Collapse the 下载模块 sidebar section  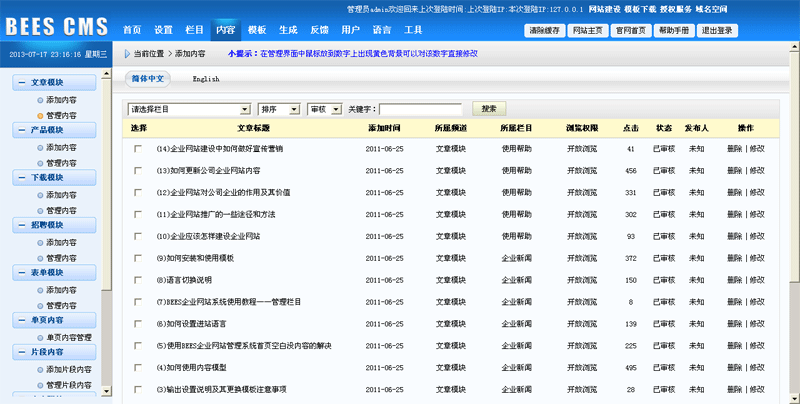(54, 178)
